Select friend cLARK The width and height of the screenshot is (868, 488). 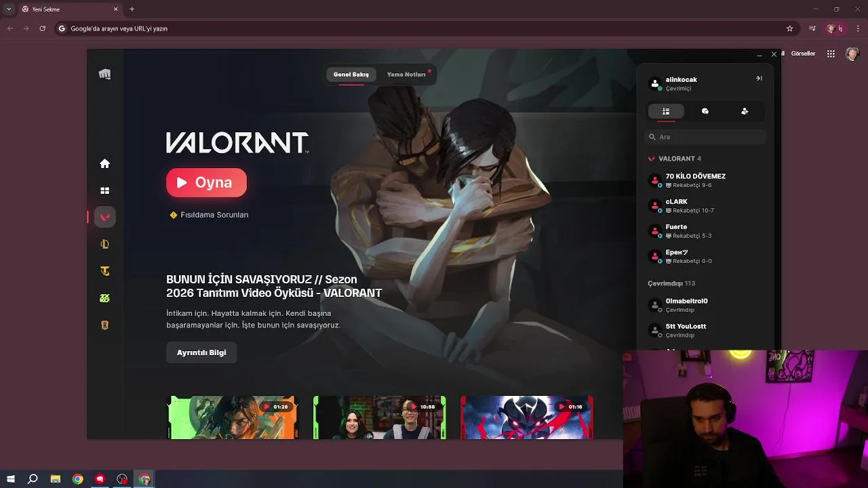click(705, 205)
